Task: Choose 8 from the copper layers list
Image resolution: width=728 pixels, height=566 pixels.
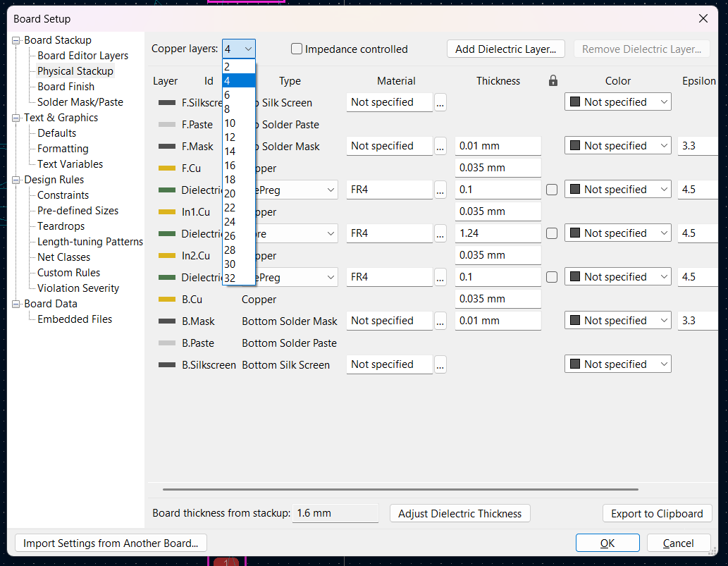Action: click(227, 109)
